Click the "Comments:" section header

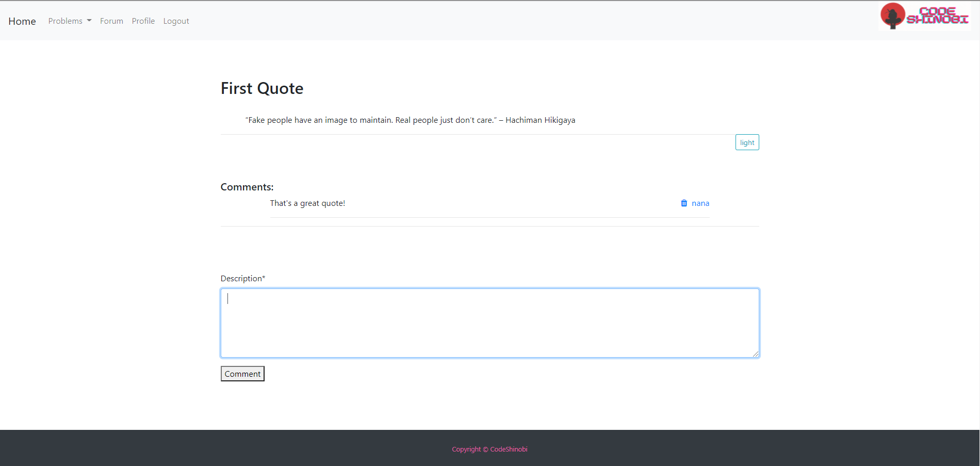click(x=247, y=186)
